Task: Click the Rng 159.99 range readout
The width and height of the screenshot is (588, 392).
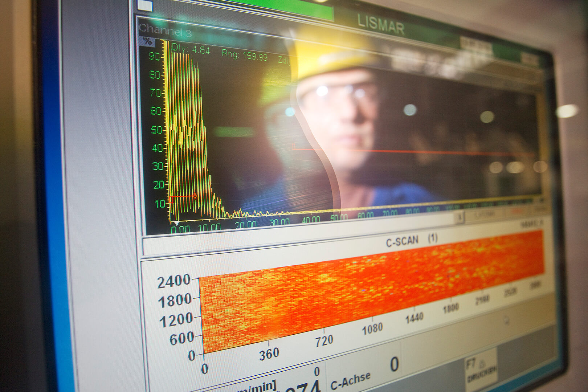Action: [244, 56]
